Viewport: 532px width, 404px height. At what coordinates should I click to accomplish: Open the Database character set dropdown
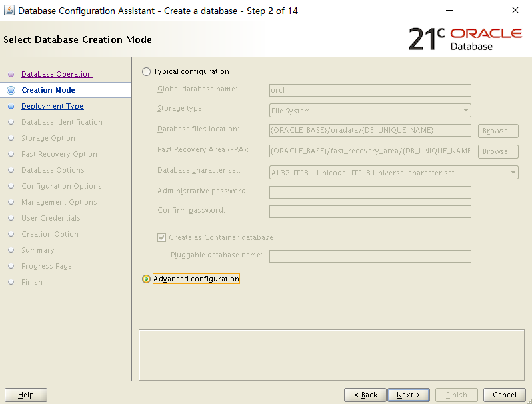coord(513,173)
